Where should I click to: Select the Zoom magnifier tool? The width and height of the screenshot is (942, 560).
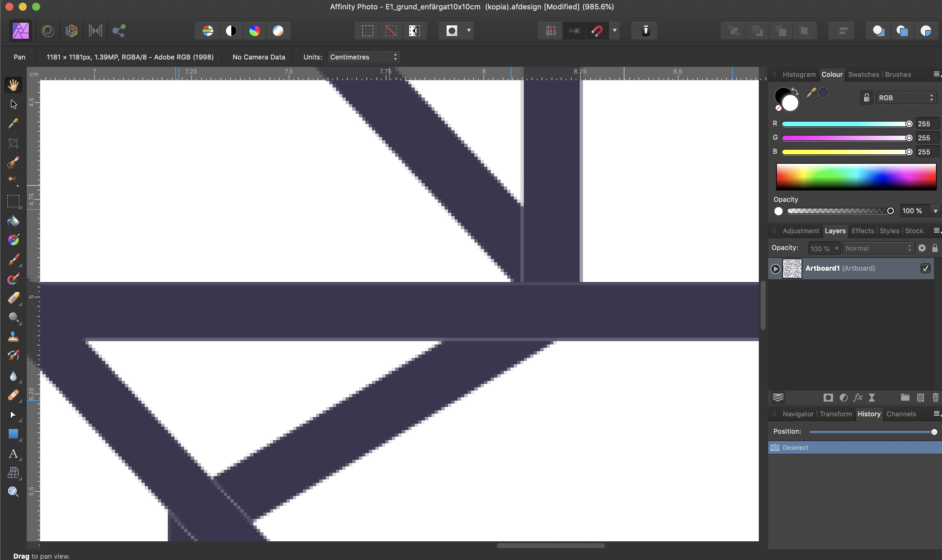[x=13, y=492]
